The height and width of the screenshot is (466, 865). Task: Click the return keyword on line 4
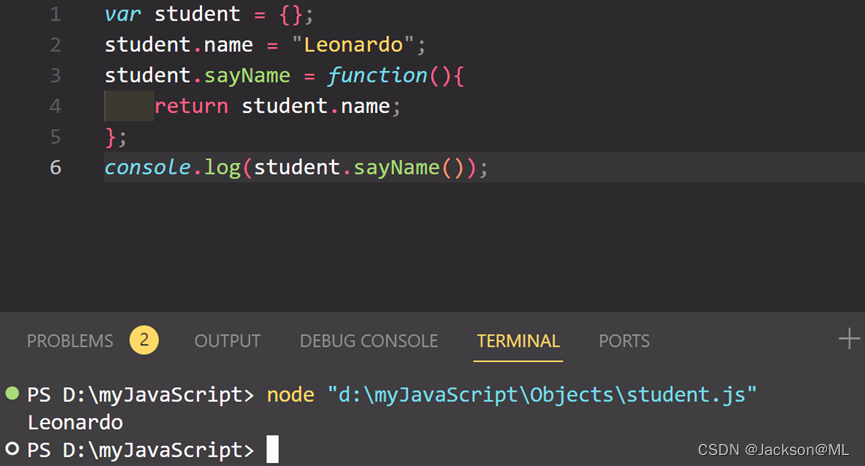(191, 106)
